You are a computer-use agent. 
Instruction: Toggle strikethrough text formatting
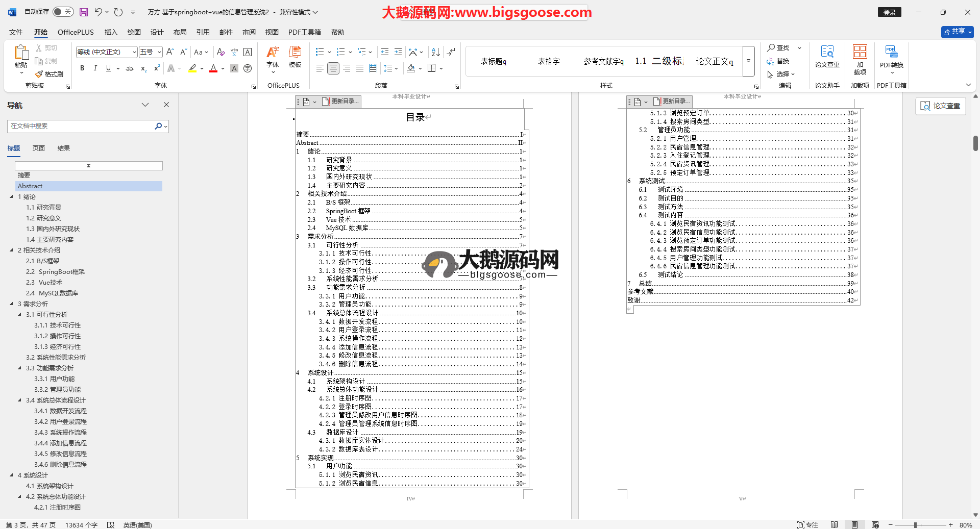[130, 68]
